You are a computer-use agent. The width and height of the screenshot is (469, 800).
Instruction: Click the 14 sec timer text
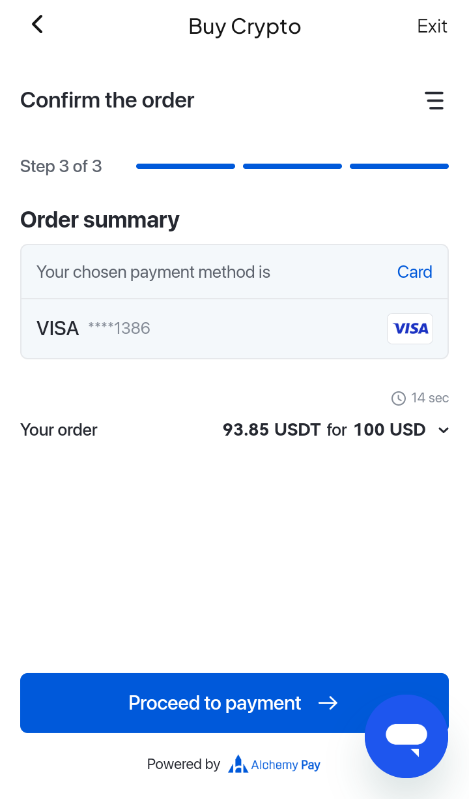point(430,398)
